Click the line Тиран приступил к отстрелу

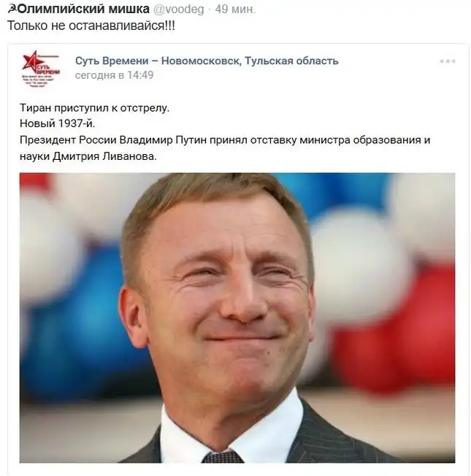tap(94, 108)
